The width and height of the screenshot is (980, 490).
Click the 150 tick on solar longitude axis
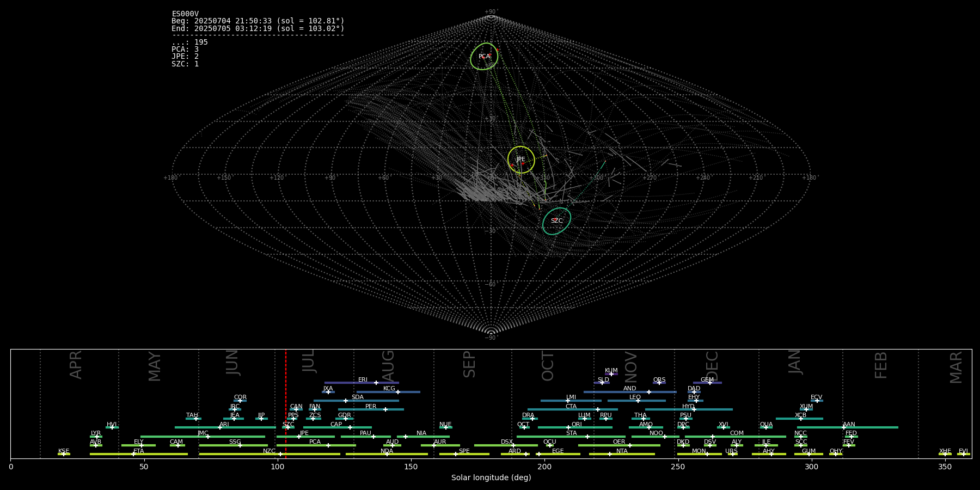click(x=411, y=467)
